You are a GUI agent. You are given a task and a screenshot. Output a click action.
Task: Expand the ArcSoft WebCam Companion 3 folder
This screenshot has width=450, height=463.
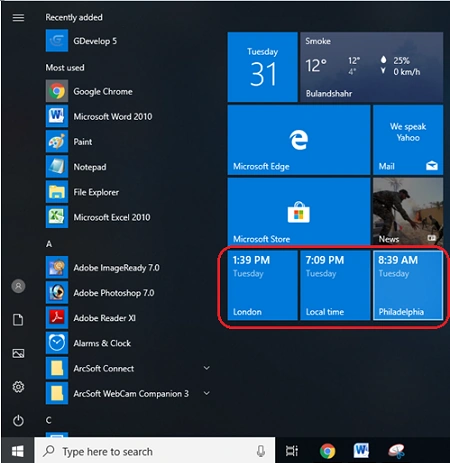coord(207,393)
